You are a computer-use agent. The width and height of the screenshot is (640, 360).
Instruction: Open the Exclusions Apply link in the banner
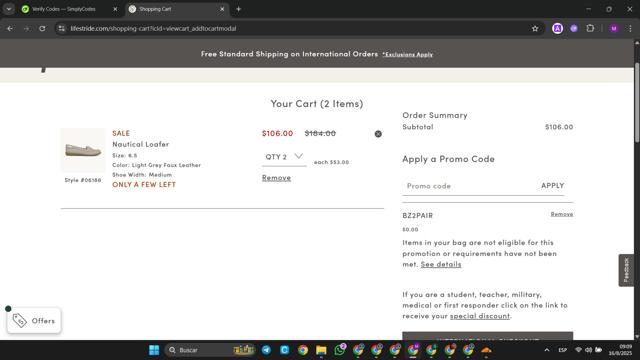point(407,54)
